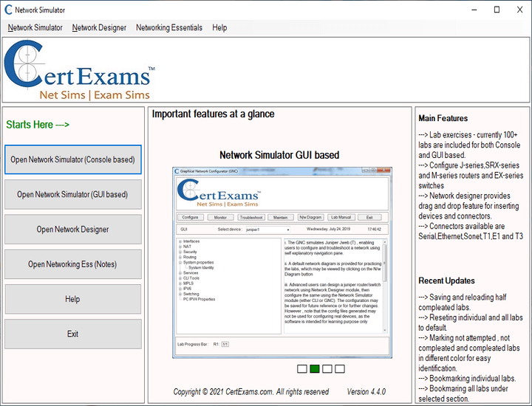532x406 pixels.
Task: Open Networking Ess (Notes)
Action: tap(73, 264)
